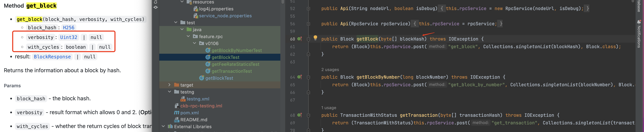The width and height of the screenshot is (644, 132).
Task: Click the tool window icon on the left stripe
Action: [x=155, y=7]
